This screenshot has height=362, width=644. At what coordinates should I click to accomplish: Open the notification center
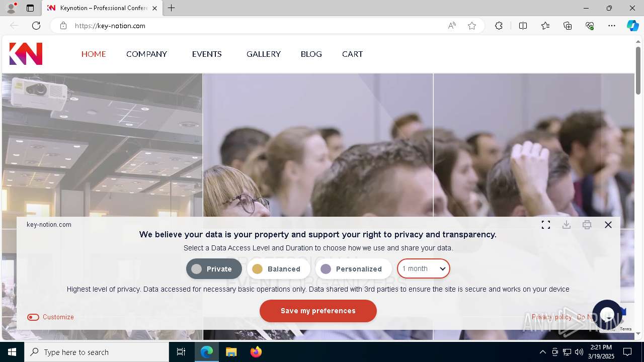627,352
